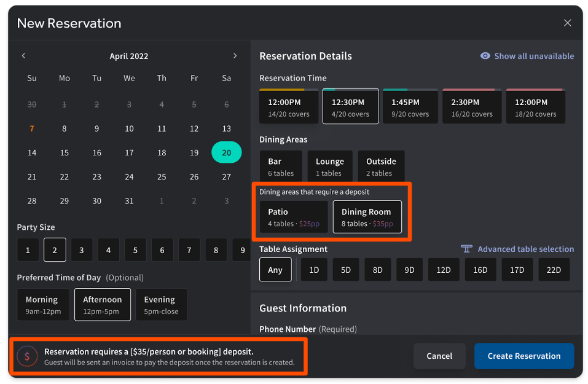The width and height of the screenshot is (588, 384).
Task: Select Morning 9am-12pm option
Action: click(43, 305)
